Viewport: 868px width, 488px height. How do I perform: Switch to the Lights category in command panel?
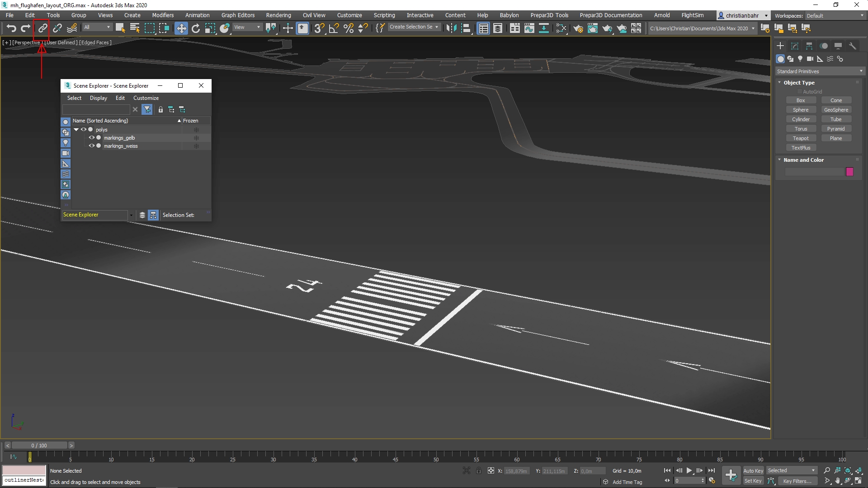pyautogui.click(x=800, y=59)
